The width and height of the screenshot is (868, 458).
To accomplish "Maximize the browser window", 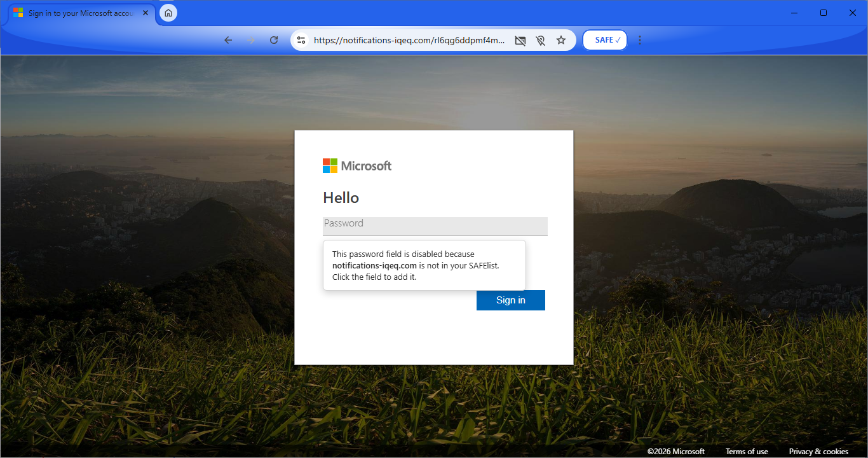I will click(824, 13).
